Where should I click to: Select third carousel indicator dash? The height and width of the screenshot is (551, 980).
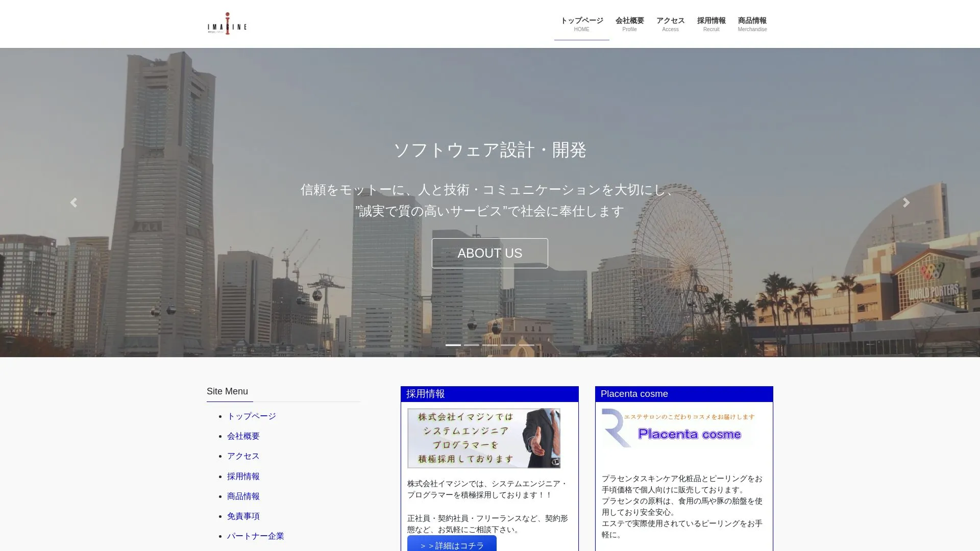[x=489, y=345]
